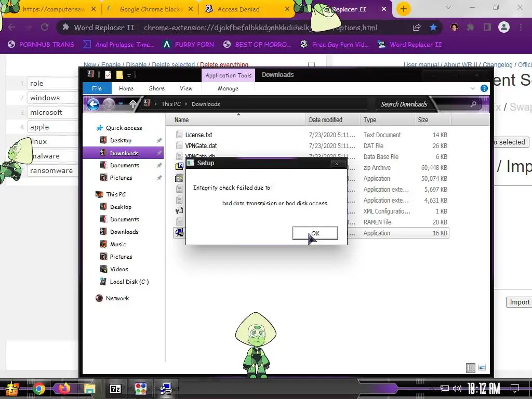Select Network in navigation pane
This screenshot has width=532, height=399.
click(x=117, y=298)
